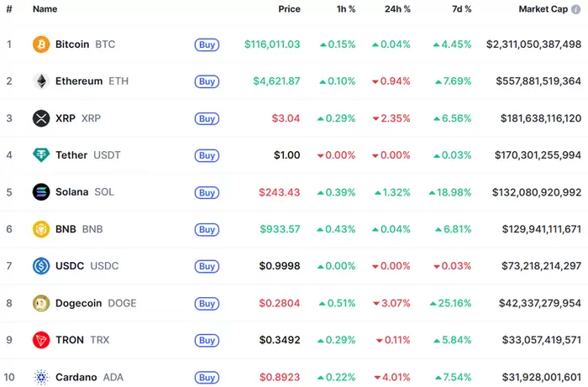This screenshot has height=387, width=588.
Task: Open the Ethereum name link
Action: tap(79, 81)
